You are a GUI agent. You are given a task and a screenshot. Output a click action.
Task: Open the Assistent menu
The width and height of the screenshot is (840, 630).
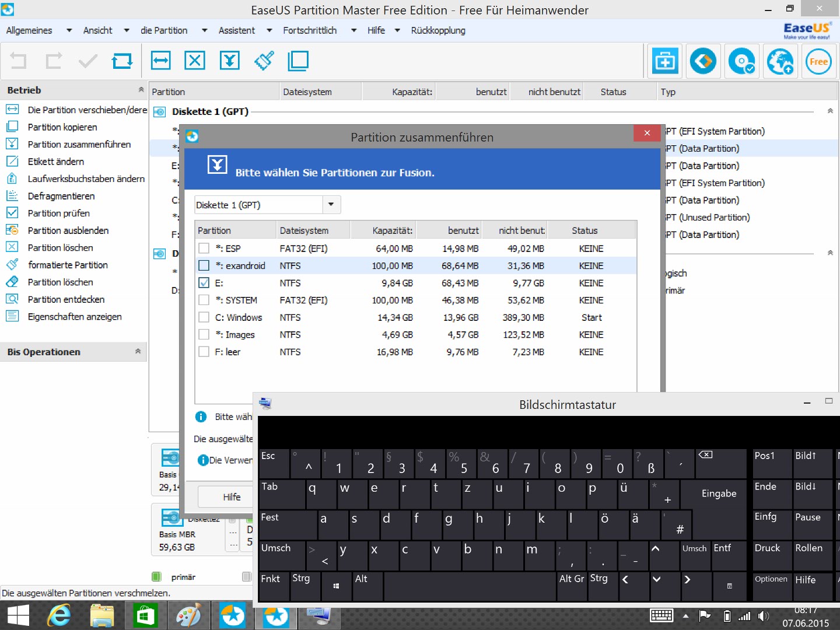(x=236, y=30)
